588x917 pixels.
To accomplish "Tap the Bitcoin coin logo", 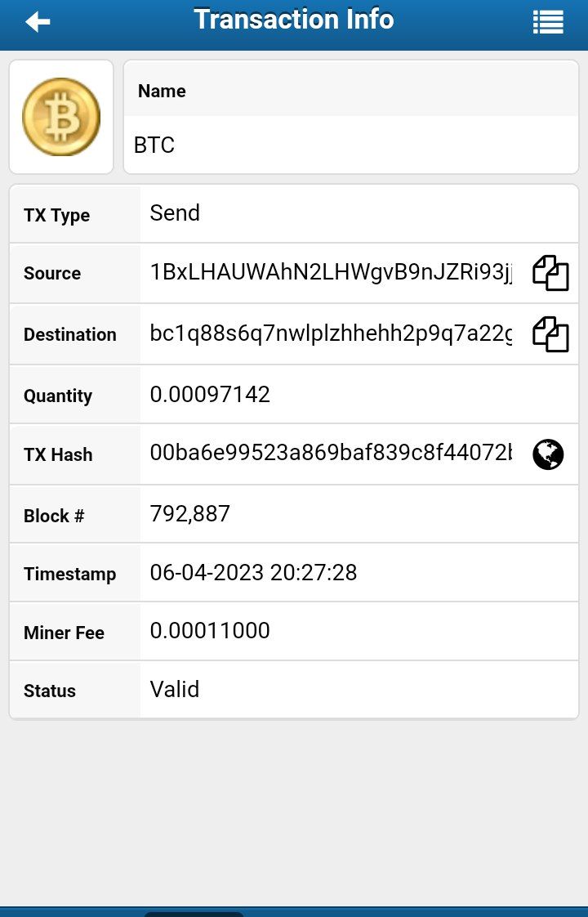I will (61, 117).
